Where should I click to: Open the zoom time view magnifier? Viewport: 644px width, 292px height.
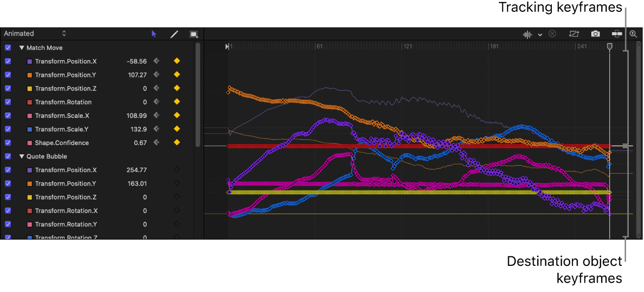pos(634,34)
